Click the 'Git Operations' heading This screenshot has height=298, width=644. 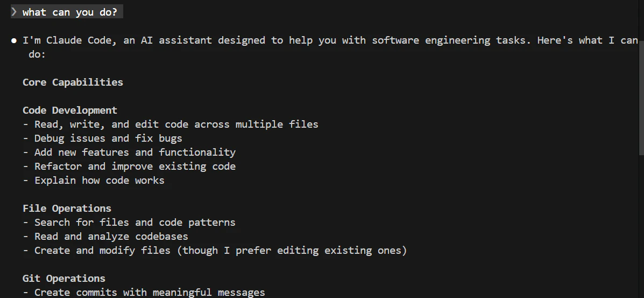click(64, 278)
